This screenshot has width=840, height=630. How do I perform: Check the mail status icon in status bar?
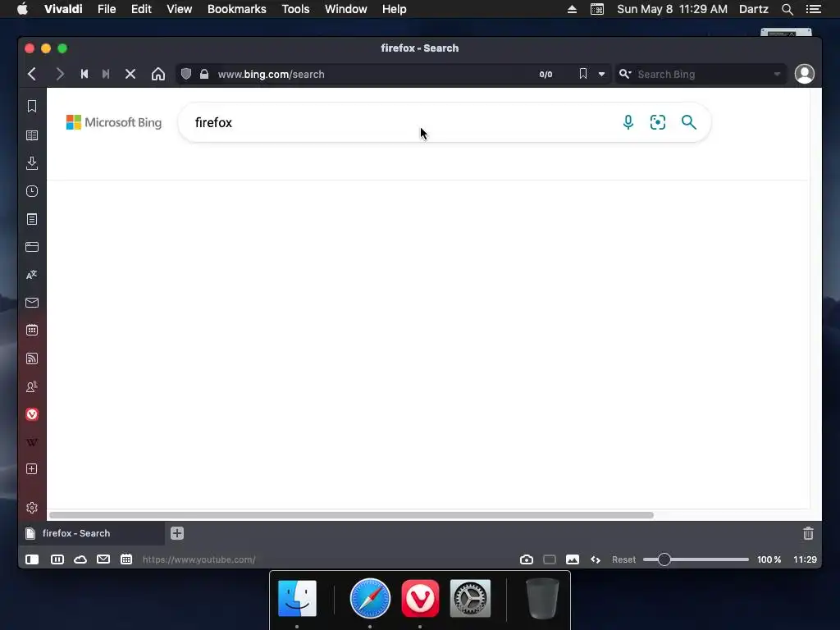[103, 559]
